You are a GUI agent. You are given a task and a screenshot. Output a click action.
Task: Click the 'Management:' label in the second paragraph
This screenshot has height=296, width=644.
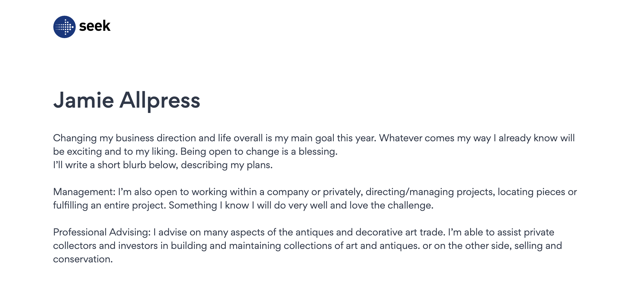(84, 192)
